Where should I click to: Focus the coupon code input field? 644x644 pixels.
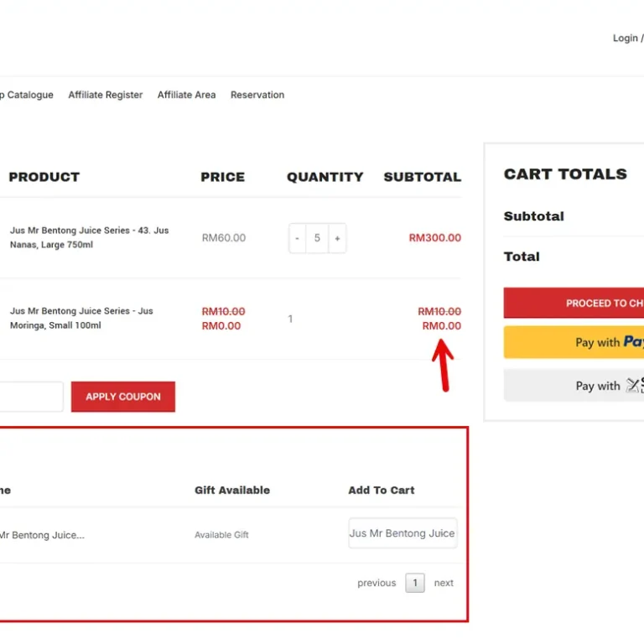32,397
